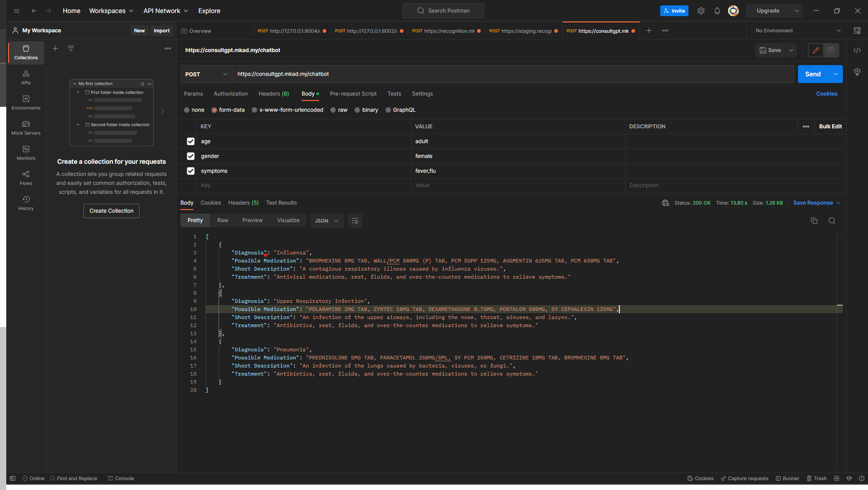Open the Mock Servers sidebar icon
The width and height of the screenshot is (868, 490).
point(26,127)
